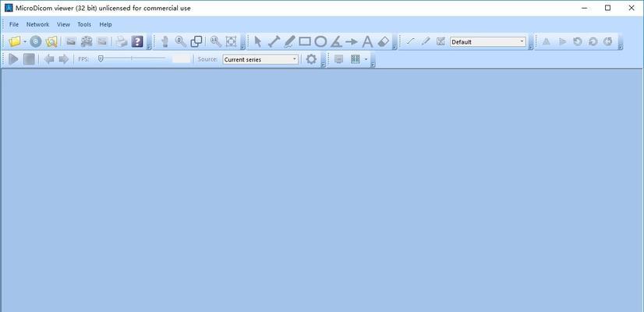Viewport: 644px width, 312px height.
Task: Select the angle measurement tool
Action: 336,41
